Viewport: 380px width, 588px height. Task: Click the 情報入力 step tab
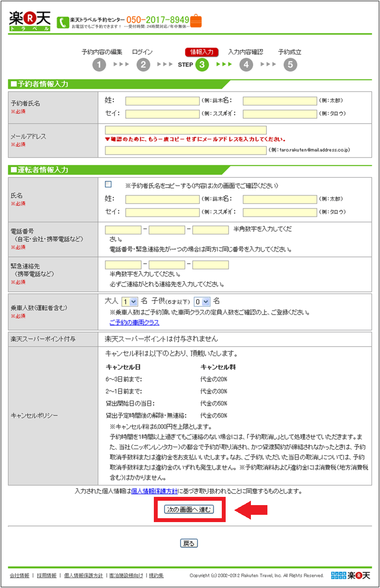(x=202, y=52)
